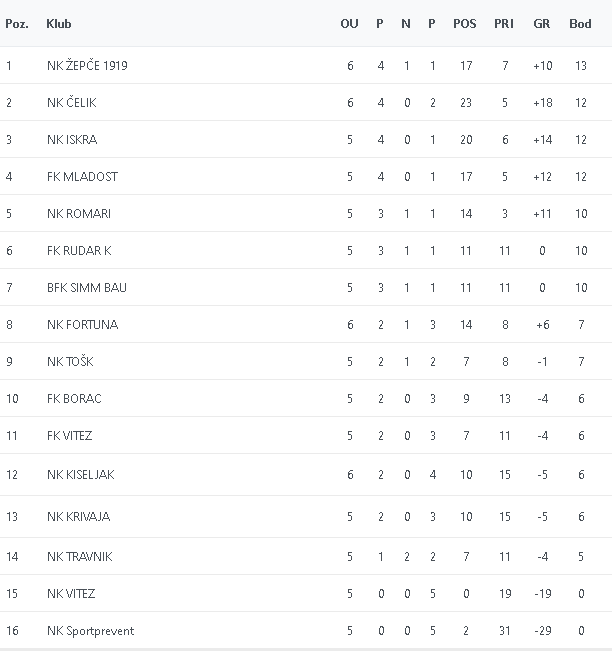Select the NK TOŠK club name
612x654 pixels.
[70, 362]
